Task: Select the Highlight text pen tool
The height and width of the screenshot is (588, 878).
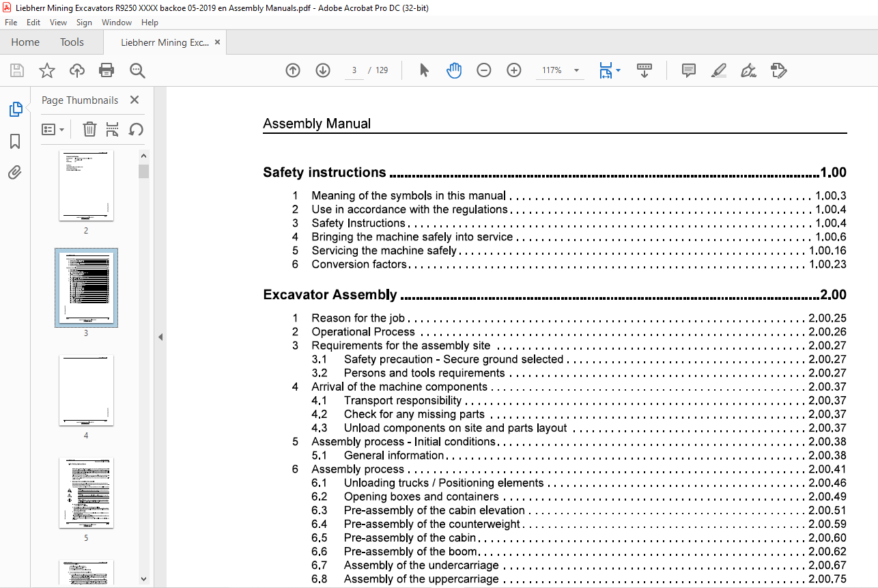Action: (x=718, y=70)
